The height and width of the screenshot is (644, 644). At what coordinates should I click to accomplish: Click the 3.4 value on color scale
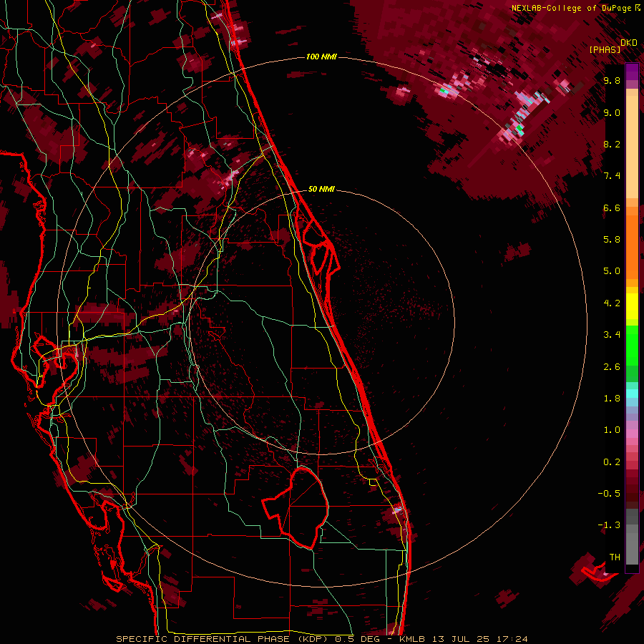coord(612,335)
